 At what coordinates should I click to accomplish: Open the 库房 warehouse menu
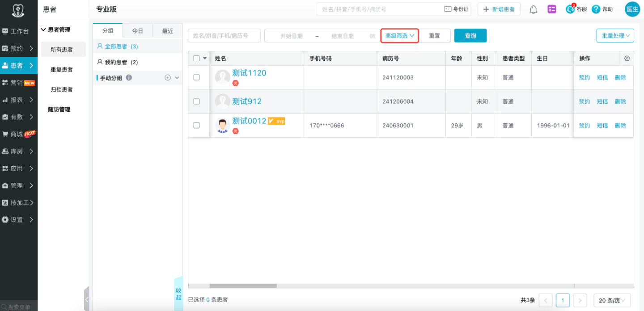pos(19,151)
